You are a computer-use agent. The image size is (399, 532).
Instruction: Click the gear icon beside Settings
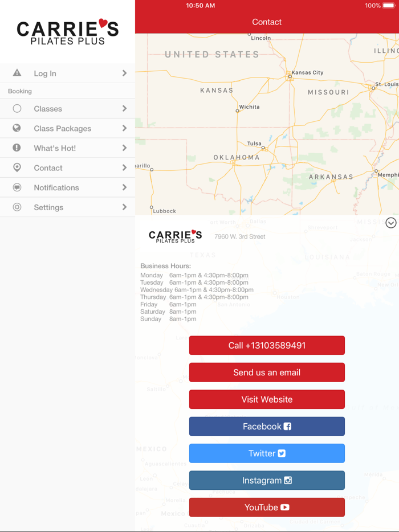[x=17, y=207]
